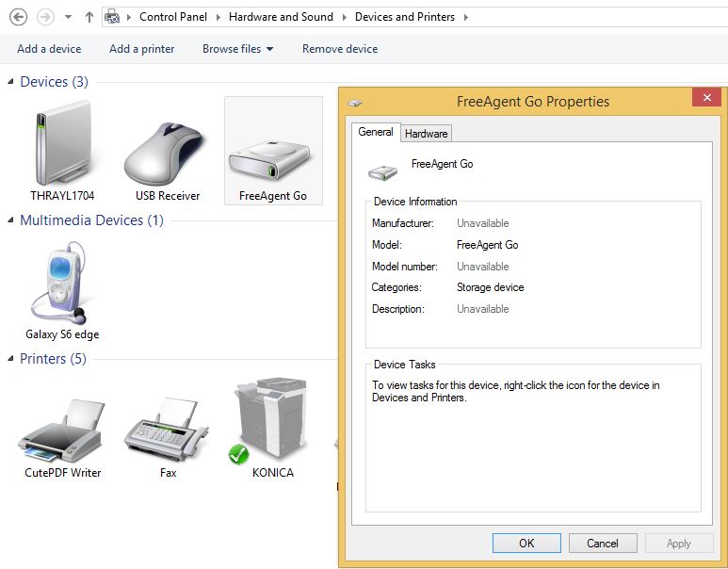Click Hardware and Sound in the breadcrumb
This screenshot has height=569, width=728.
tap(281, 17)
